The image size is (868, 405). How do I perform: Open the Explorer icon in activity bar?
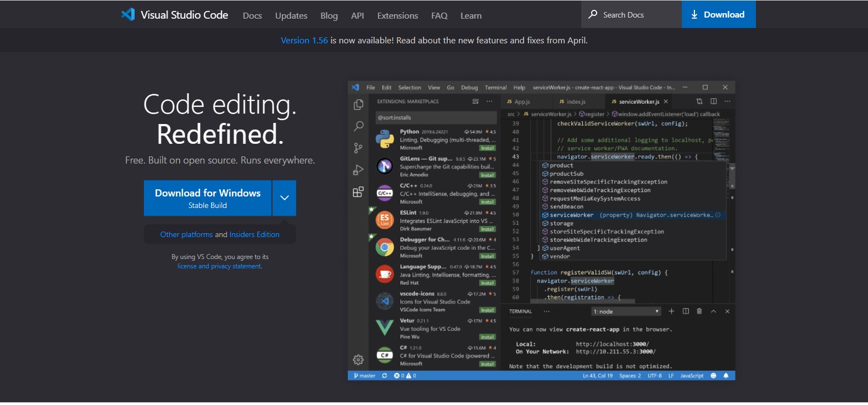(x=358, y=104)
